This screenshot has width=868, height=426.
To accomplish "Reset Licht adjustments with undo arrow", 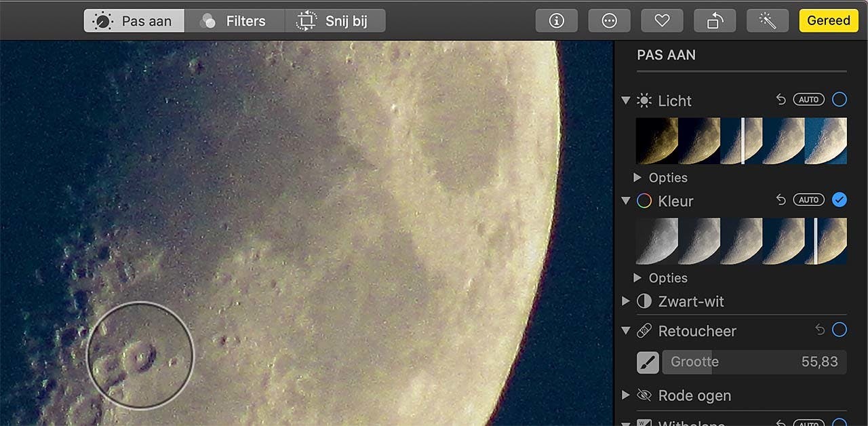I will (781, 100).
